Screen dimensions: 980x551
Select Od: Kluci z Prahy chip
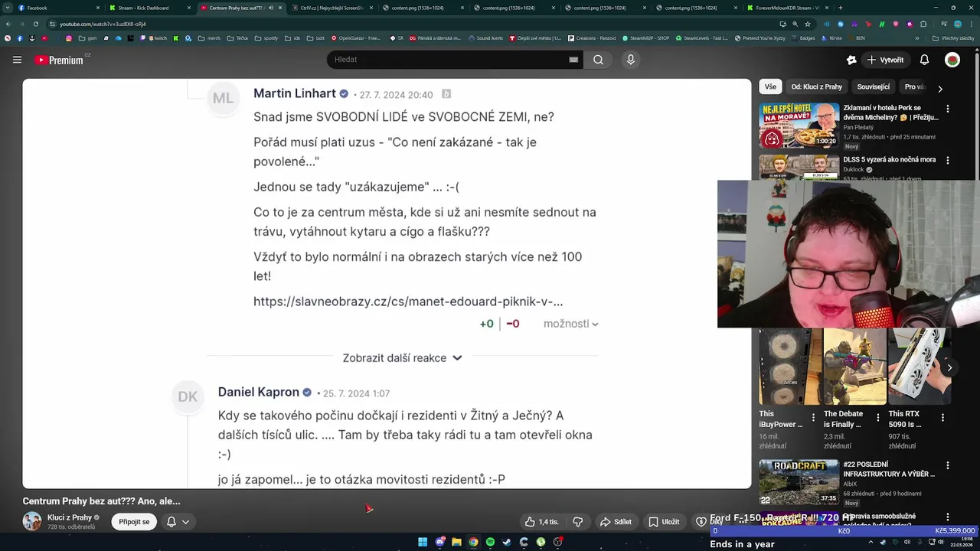click(x=816, y=87)
